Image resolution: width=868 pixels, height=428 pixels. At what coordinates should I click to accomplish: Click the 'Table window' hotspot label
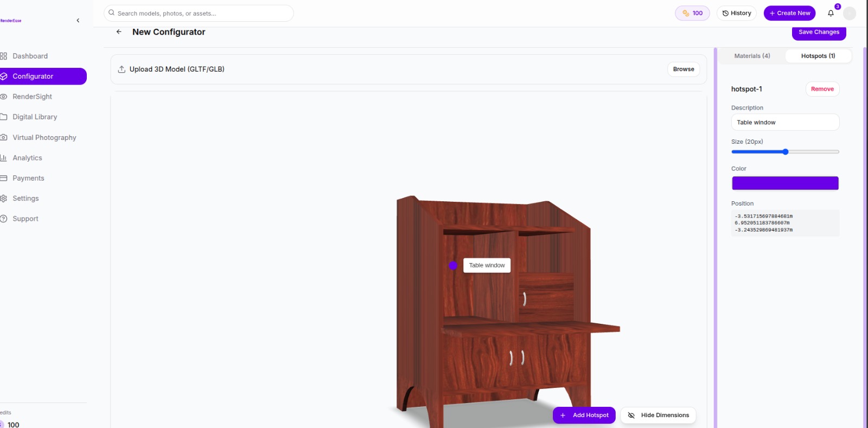click(x=487, y=265)
